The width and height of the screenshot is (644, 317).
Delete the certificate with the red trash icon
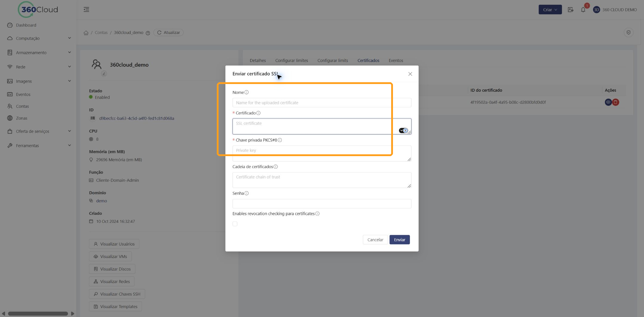click(x=615, y=102)
